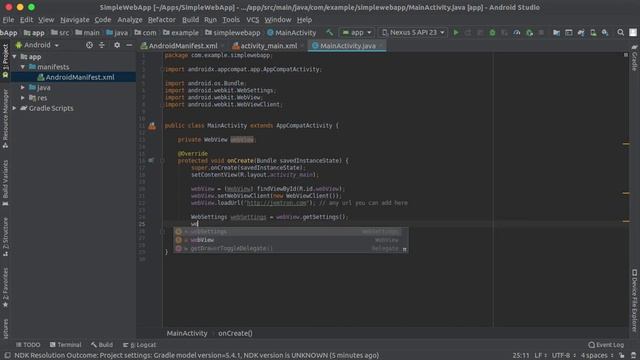Open the File menu

(x=8, y=20)
